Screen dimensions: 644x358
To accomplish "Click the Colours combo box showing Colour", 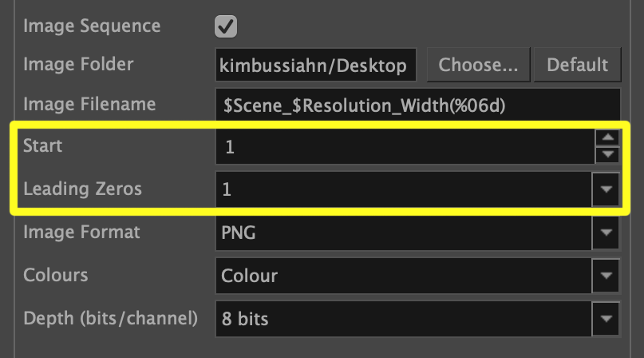I will 405,276.
